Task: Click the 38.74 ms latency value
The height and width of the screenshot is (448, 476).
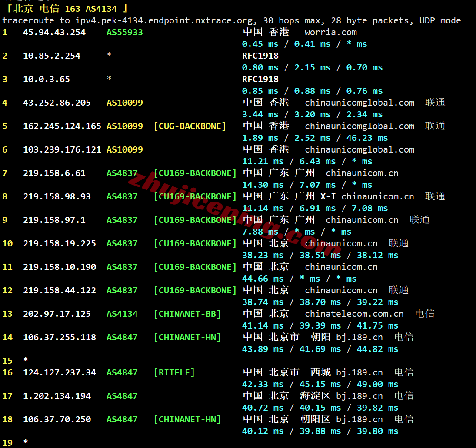Action: 263,302
